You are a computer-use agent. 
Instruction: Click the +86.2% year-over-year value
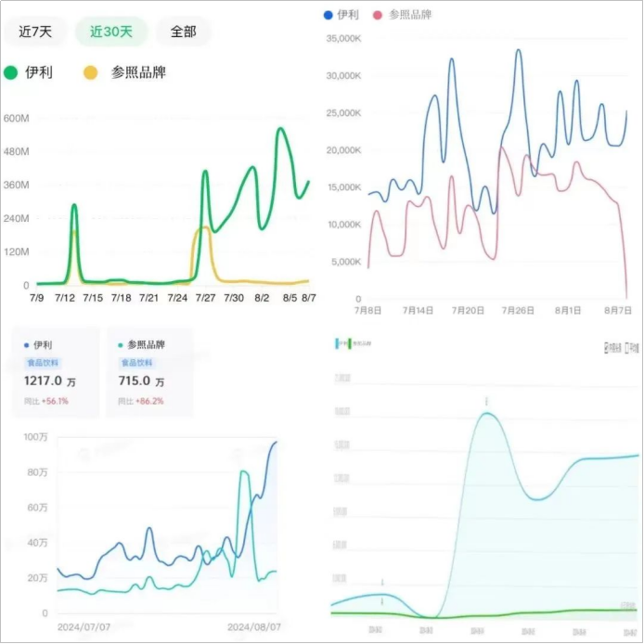point(149,401)
